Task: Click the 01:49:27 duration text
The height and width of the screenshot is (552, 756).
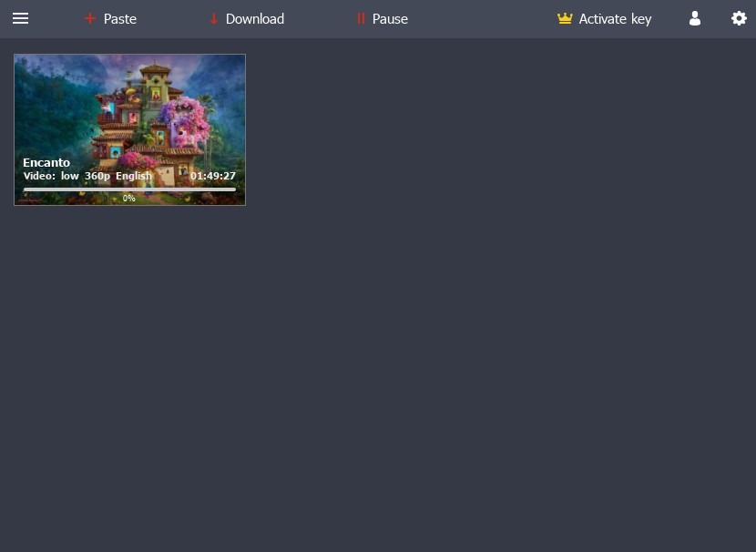Action: pyautogui.click(x=212, y=176)
